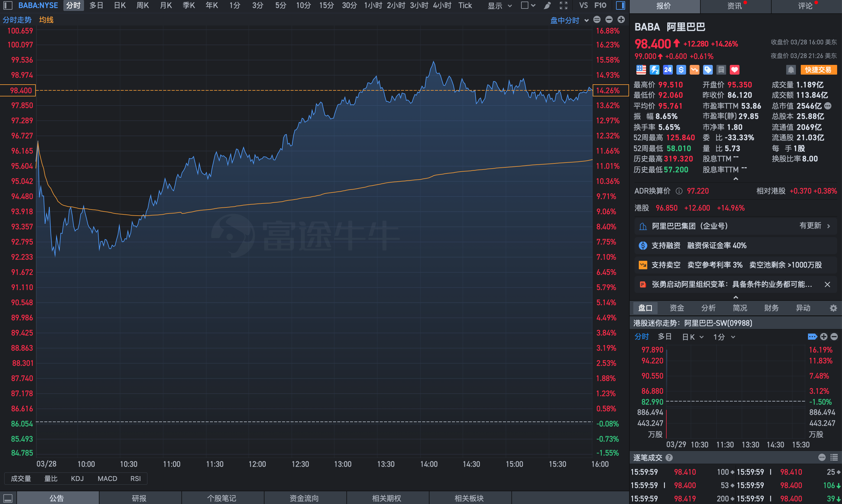
Task: Click the drawing brush tool icon
Action: (x=547, y=5)
